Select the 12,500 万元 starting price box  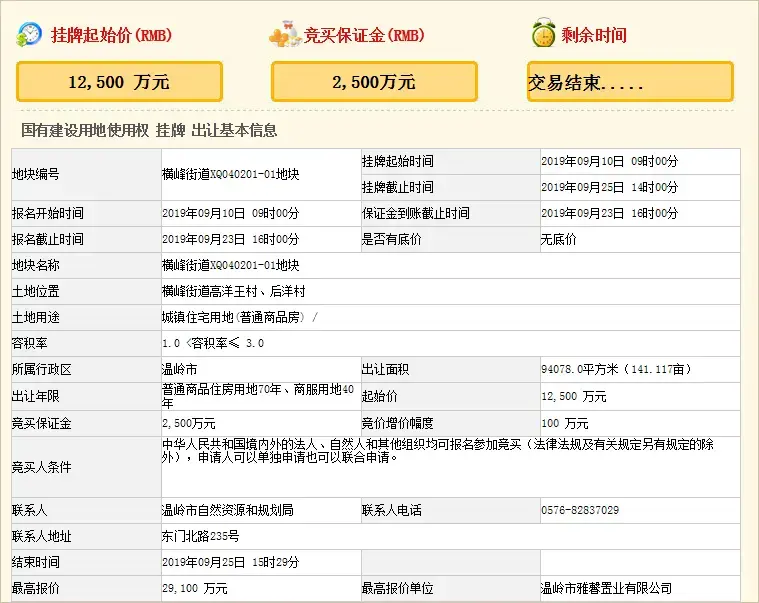coord(119,82)
